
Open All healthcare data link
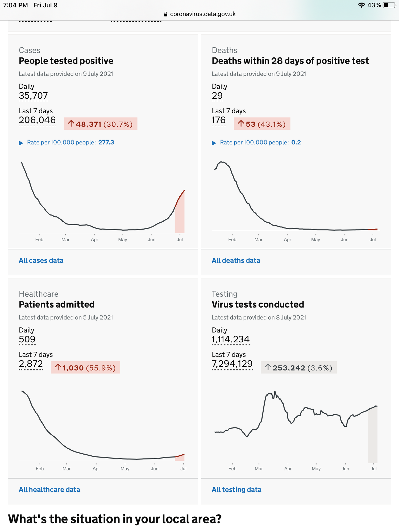pyautogui.click(x=49, y=489)
